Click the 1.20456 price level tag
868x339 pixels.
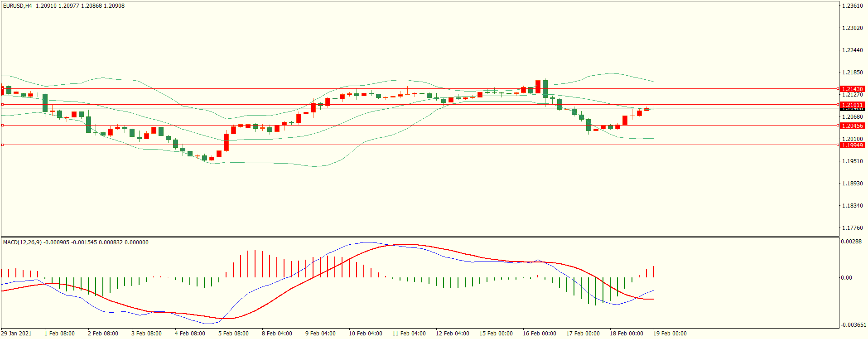click(852, 126)
